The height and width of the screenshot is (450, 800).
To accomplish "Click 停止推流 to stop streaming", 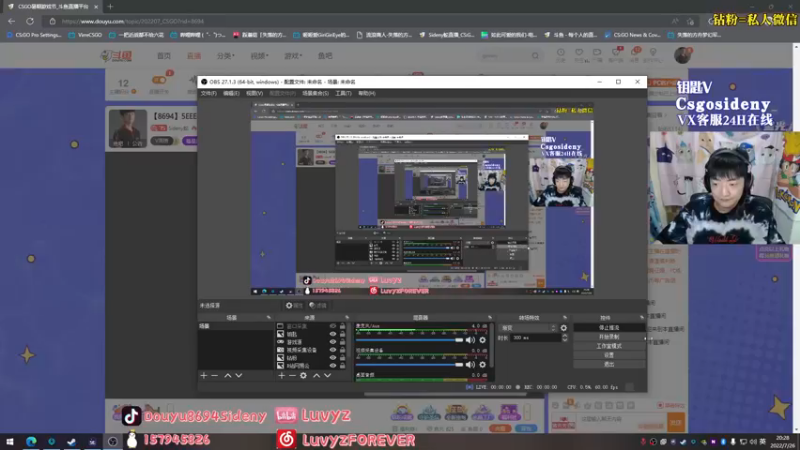I will (609, 328).
